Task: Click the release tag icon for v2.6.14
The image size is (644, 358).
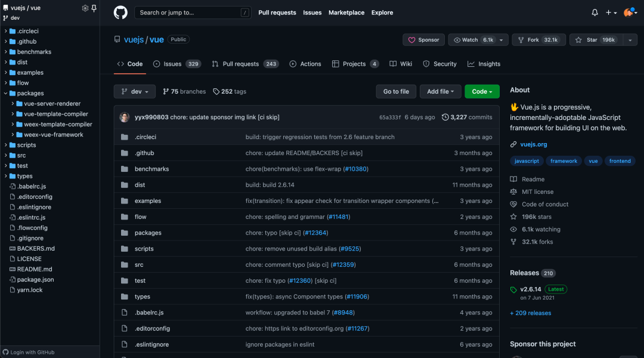Action: click(513, 290)
